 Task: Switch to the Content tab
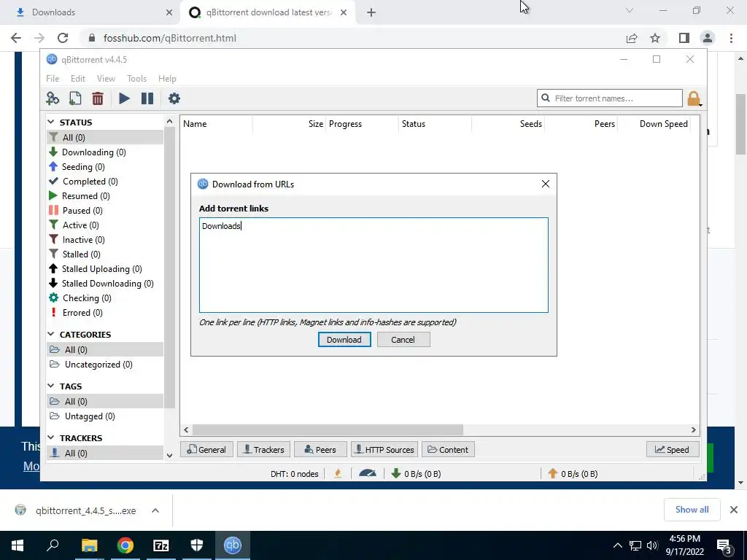(448, 449)
